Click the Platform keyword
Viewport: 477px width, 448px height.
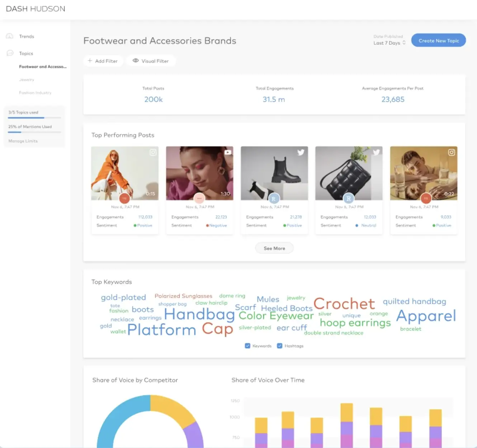click(x=162, y=330)
